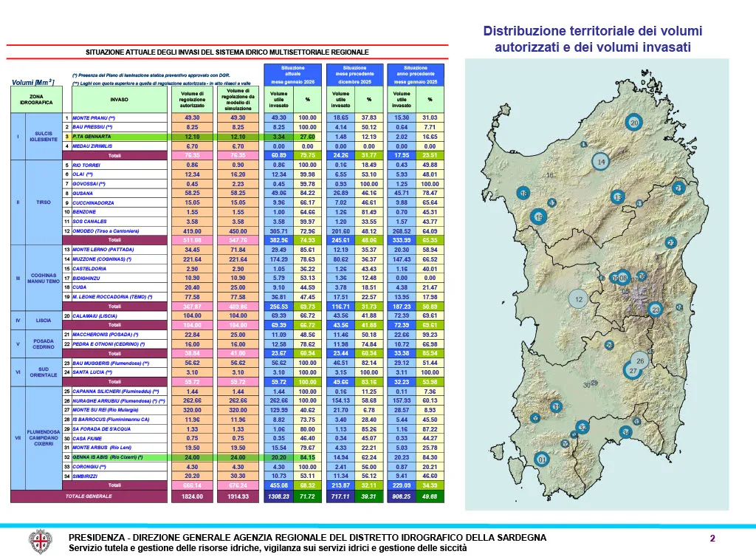Click the Sardinia region crest logo
The width and height of the screenshot is (756, 557).
[40, 541]
